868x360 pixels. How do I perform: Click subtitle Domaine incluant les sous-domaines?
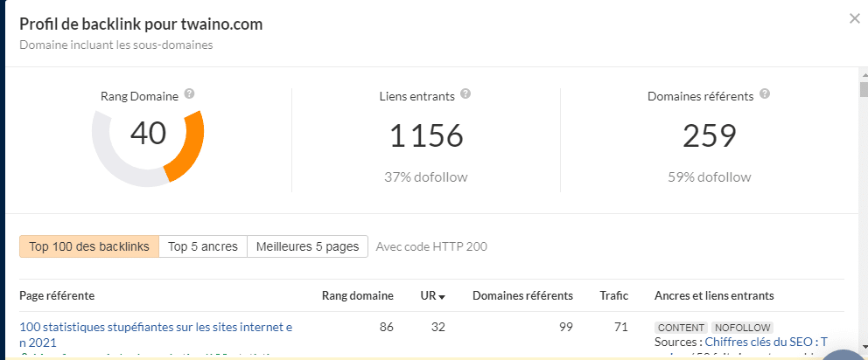116,45
